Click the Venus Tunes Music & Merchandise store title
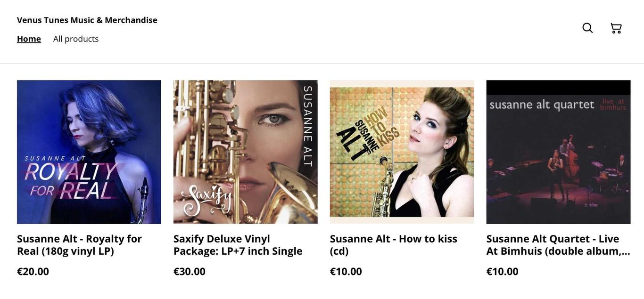Image resolution: width=644 pixels, height=299 pixels. click(x=87, y=20)
